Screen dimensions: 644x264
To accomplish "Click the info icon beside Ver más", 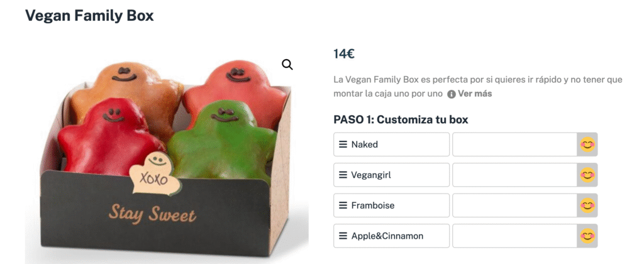I will 452,94.
